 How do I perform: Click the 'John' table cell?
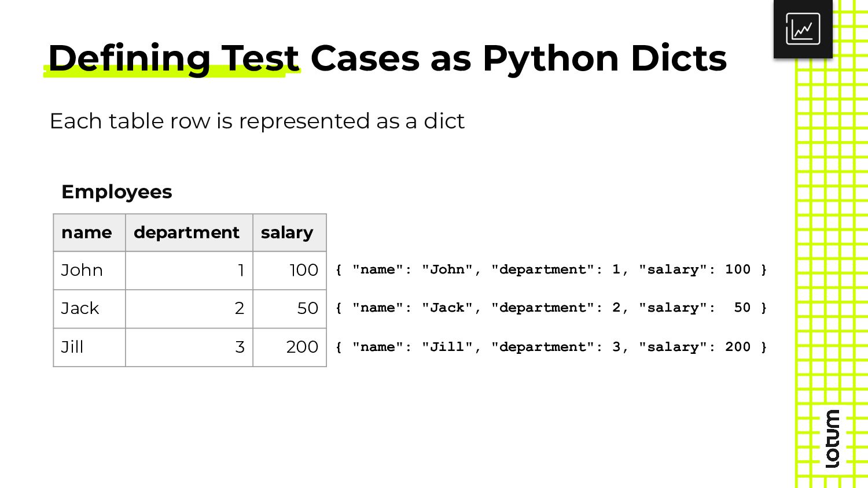point(89,271)
